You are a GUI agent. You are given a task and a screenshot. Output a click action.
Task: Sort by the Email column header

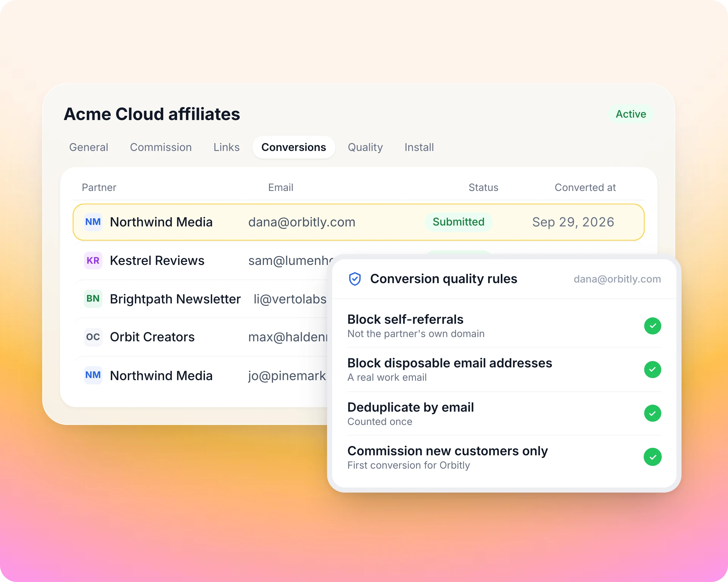(x=281, y=188)
